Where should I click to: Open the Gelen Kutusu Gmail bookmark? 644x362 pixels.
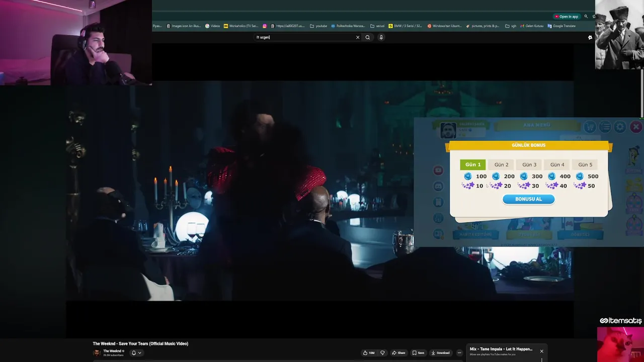pos(532,26)
